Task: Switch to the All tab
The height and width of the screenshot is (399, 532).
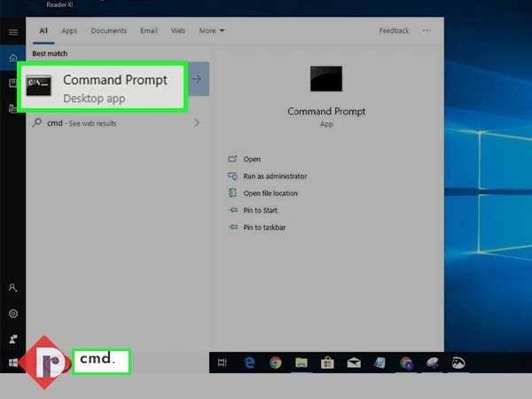Action: 43,31
